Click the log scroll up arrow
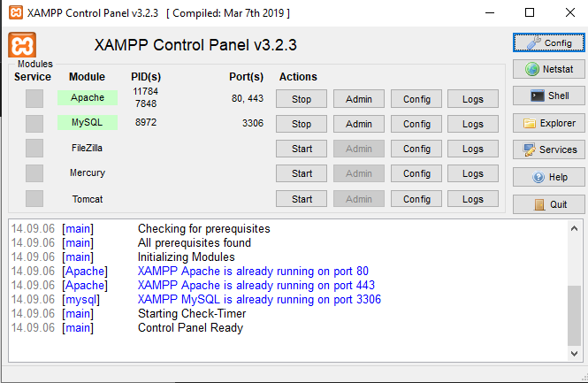The height and width of the screenshot is (383, 588). [x=574, y=228]
